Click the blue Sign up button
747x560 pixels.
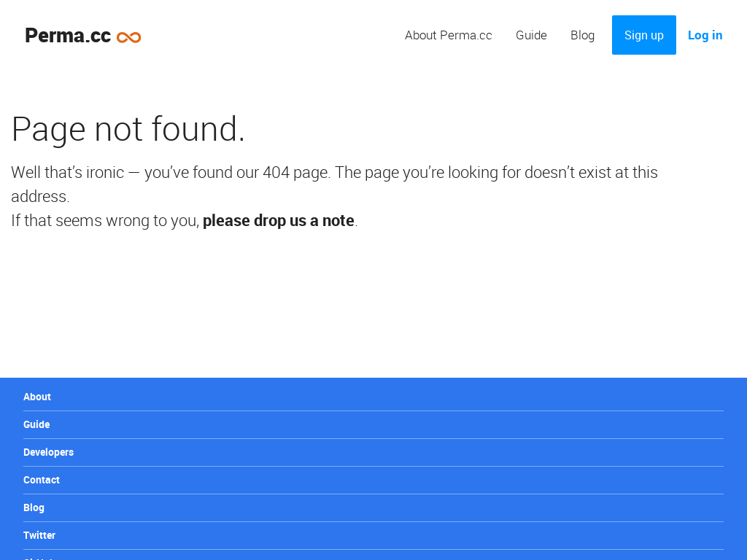644,35
